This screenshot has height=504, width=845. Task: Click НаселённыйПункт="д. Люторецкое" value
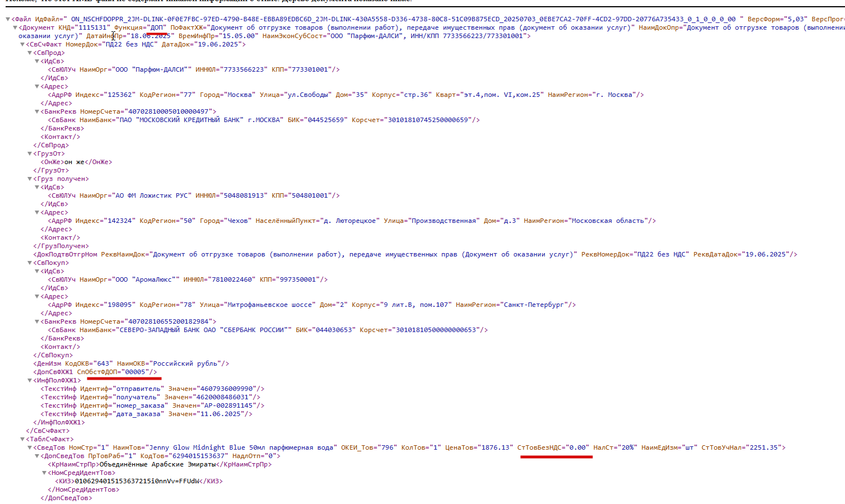click(x=318, y=221)
